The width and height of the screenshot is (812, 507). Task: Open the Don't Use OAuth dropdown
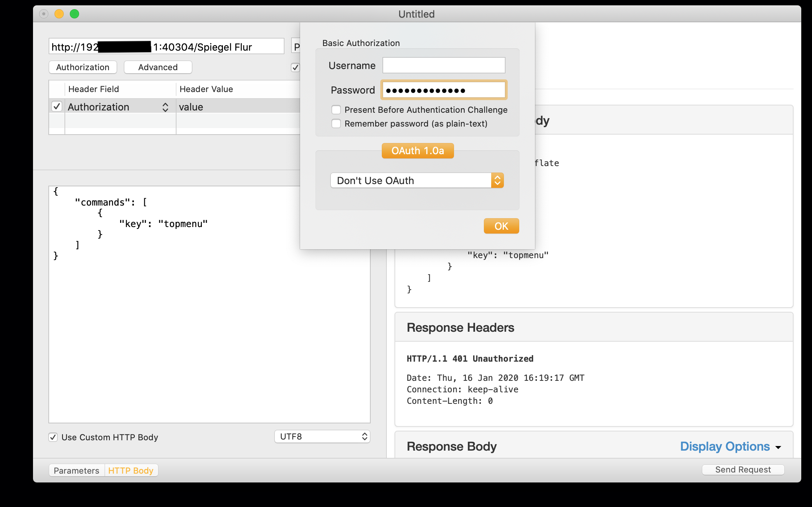417,181
